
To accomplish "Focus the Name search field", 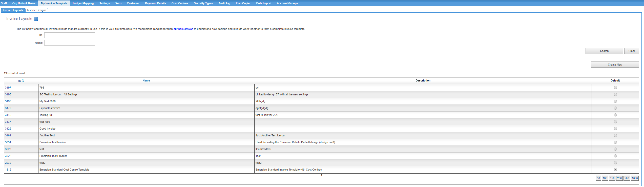I will [70, 43].
